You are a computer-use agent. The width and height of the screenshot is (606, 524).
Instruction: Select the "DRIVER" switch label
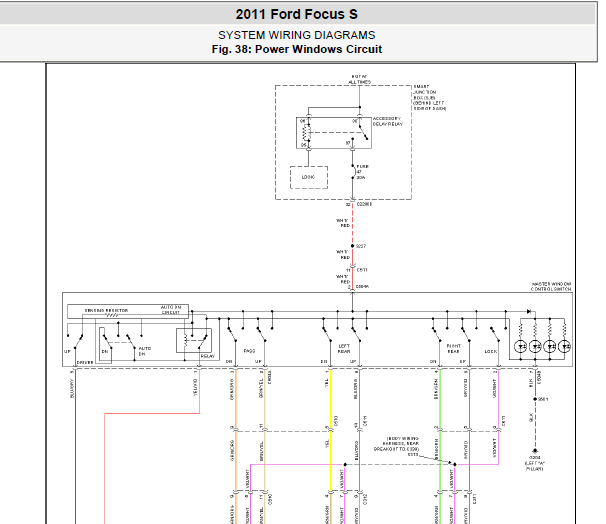tap(85, 362)
